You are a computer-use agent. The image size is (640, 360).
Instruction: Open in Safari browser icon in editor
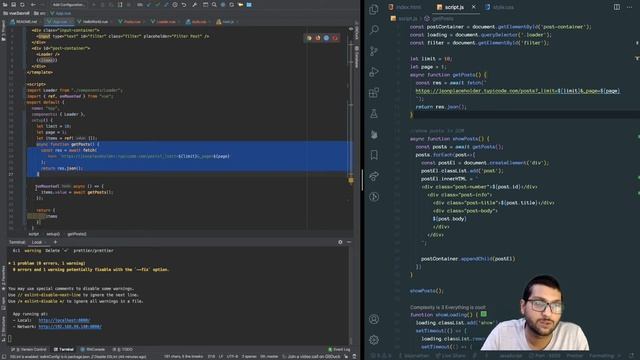tap(326, 38)
